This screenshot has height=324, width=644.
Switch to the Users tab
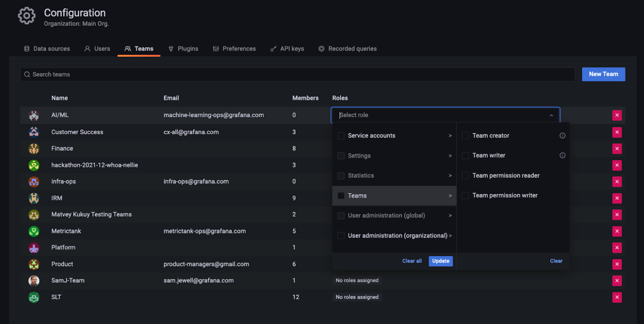97,48
